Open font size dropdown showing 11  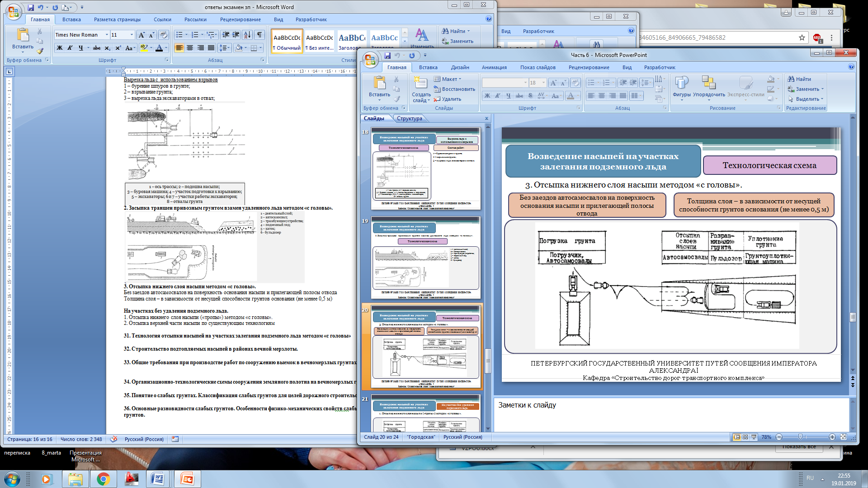tap(132, 35)
